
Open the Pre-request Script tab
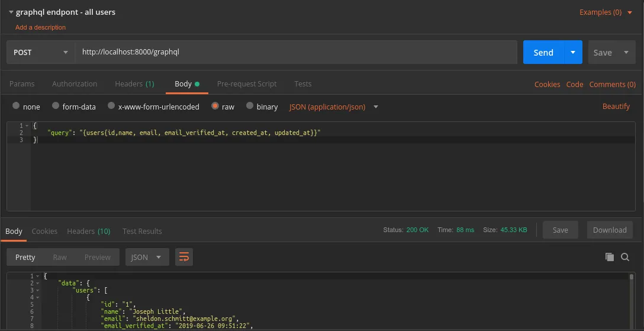[246, 83]
